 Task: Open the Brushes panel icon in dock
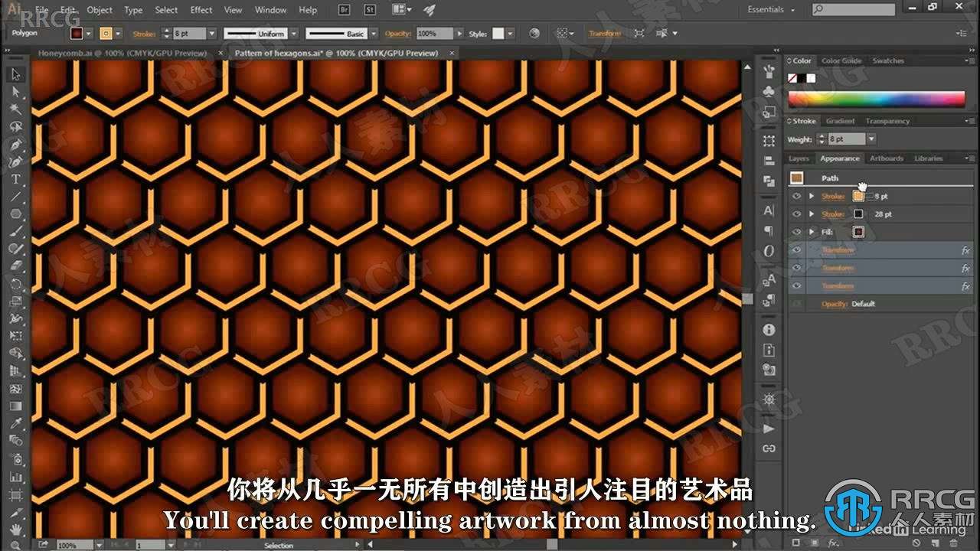769,72
